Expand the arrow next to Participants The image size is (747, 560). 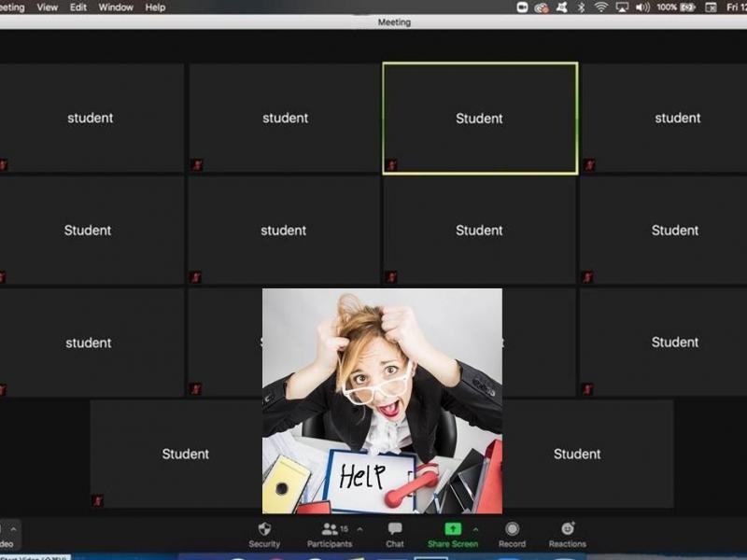point(360,529)
